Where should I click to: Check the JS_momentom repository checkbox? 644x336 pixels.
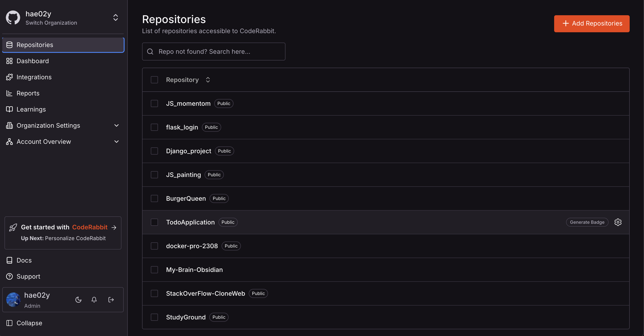pyautogui.click(x=154, y=103)
